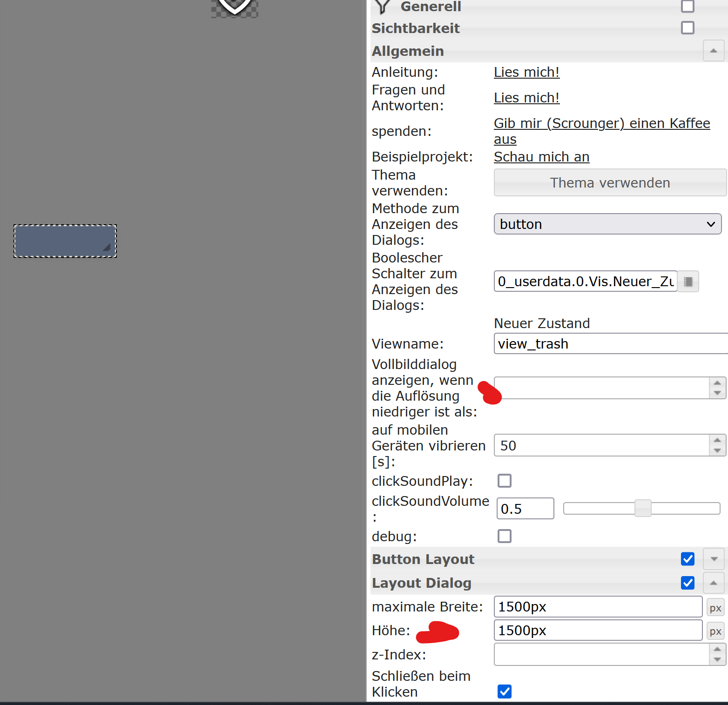Click px unit button for maximale Breite
The width and height of the screenshot is (728, 705).
(x=715, y=607)
